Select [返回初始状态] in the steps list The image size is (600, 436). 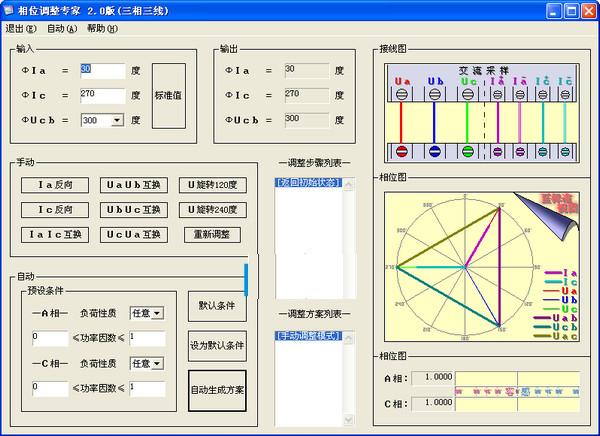click(308, 183)
